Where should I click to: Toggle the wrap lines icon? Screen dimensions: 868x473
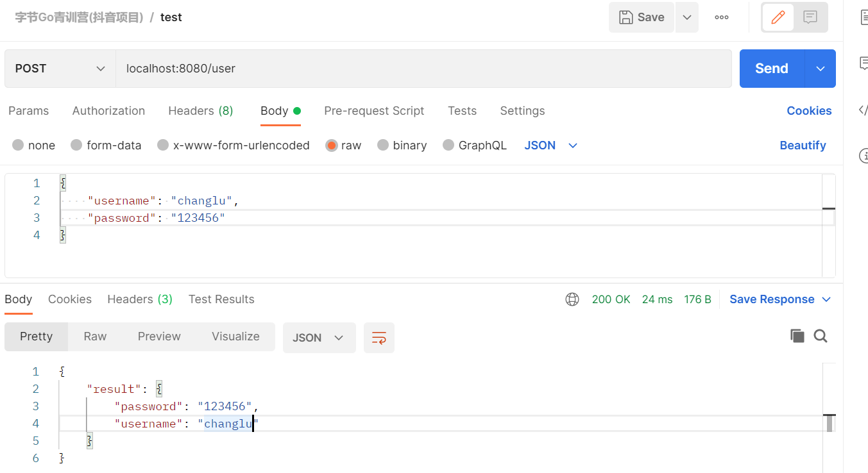coord(379,338)
